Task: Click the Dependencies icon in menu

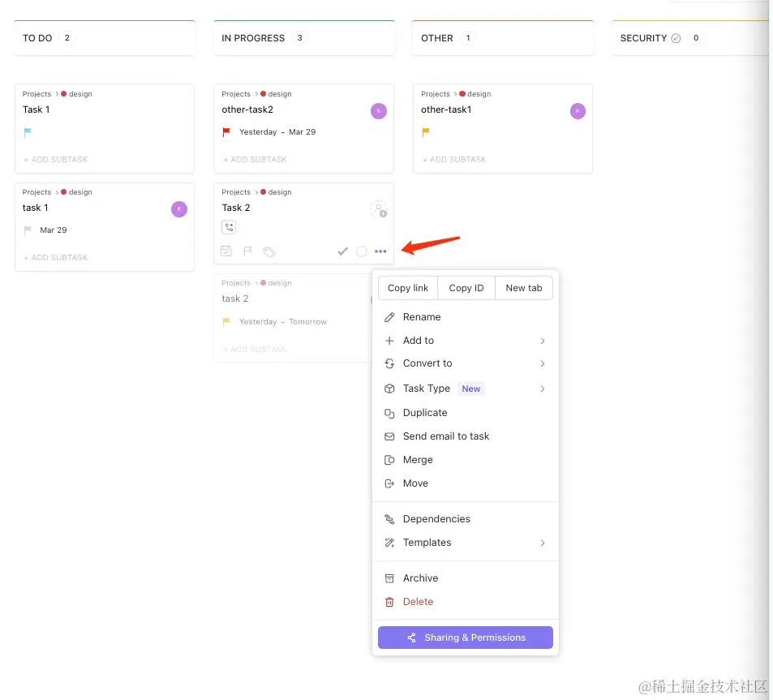Action: coord(389,519)
